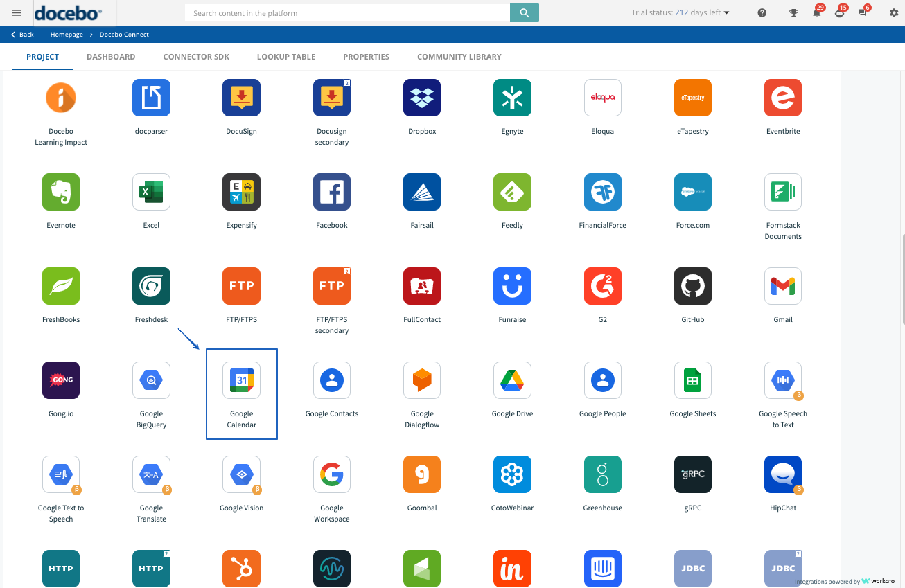Viewport: 905px width, 588px height.
Task: Open the gRPC connector
Action: coord(693,474)
